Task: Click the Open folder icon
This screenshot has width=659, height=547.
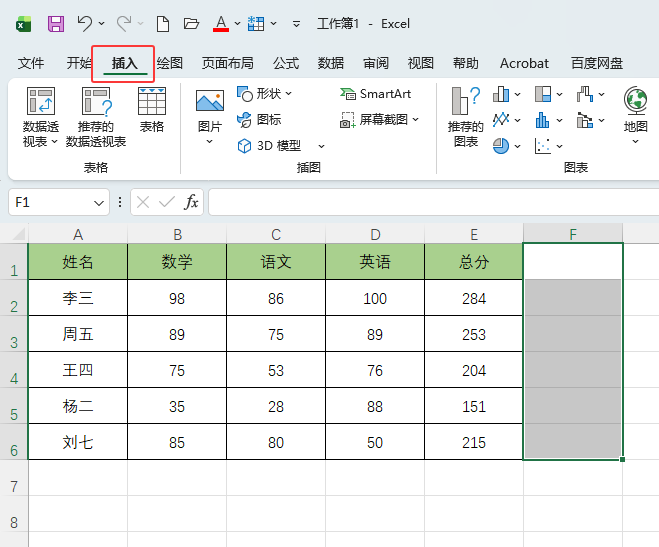Action: pyautogui.click(x=191, y=24)
